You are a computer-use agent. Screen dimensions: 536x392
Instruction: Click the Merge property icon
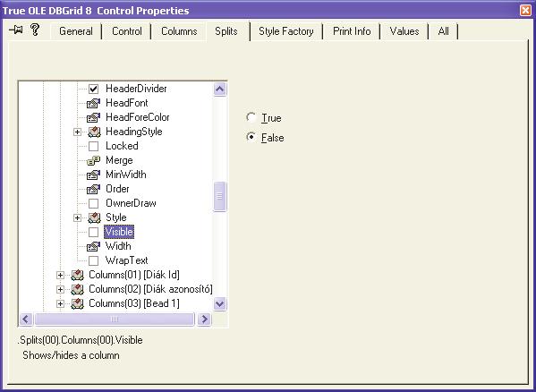click(x=93, y=160)
